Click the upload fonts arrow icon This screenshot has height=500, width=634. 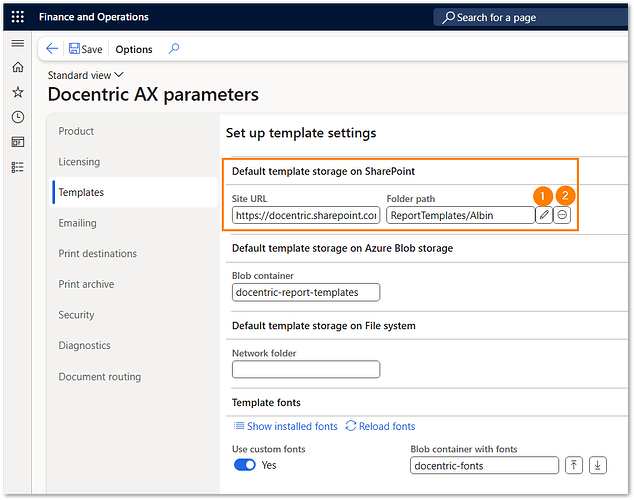click(574, 465)
